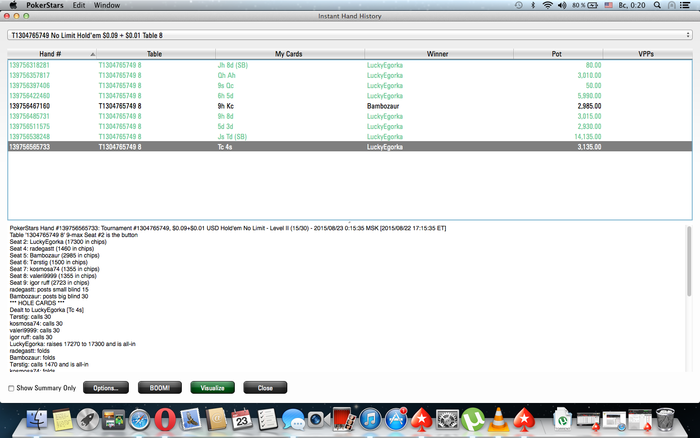Click PokerStars icon right of VLC
Viewport: 700px width, 438px height.
[524, 420]
